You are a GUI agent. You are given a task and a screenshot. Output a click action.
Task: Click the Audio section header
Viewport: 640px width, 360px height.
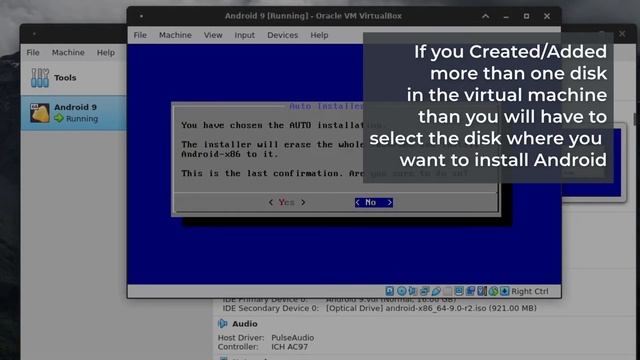coord(244,324)
